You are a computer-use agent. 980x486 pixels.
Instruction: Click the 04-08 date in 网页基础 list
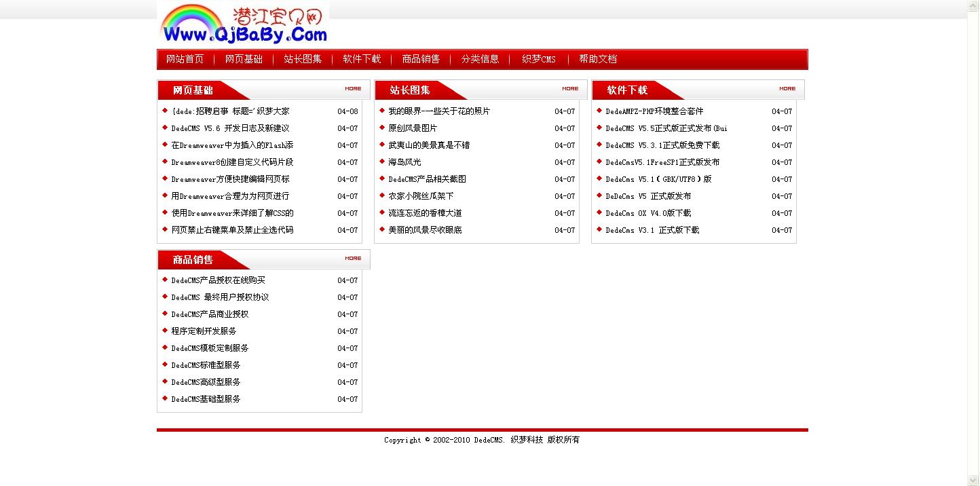point(347,111)
